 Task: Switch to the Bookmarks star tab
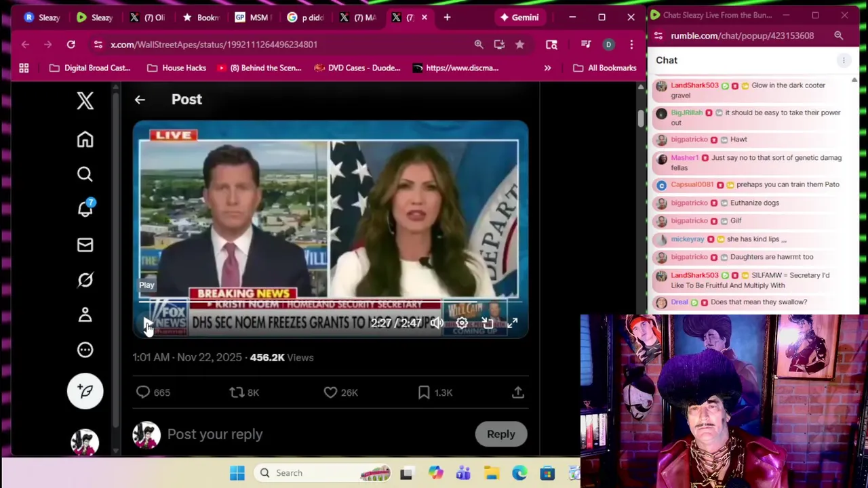point(199,18)
